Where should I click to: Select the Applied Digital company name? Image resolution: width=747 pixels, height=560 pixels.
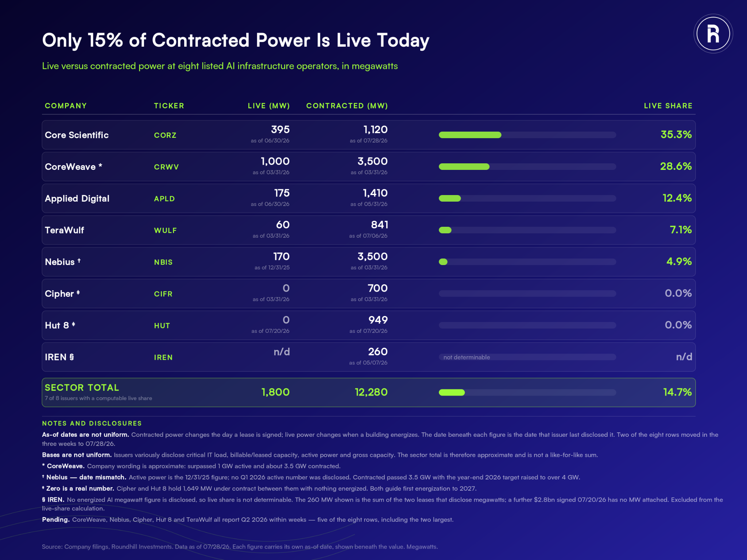click(x=77, y=199)
